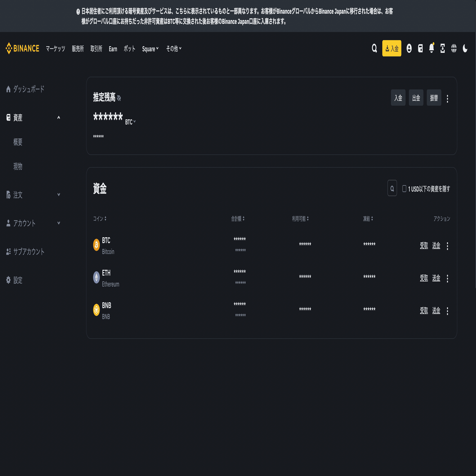
Task: Click the 'Bitcoin' coin name text
Action: pos(108,251)
